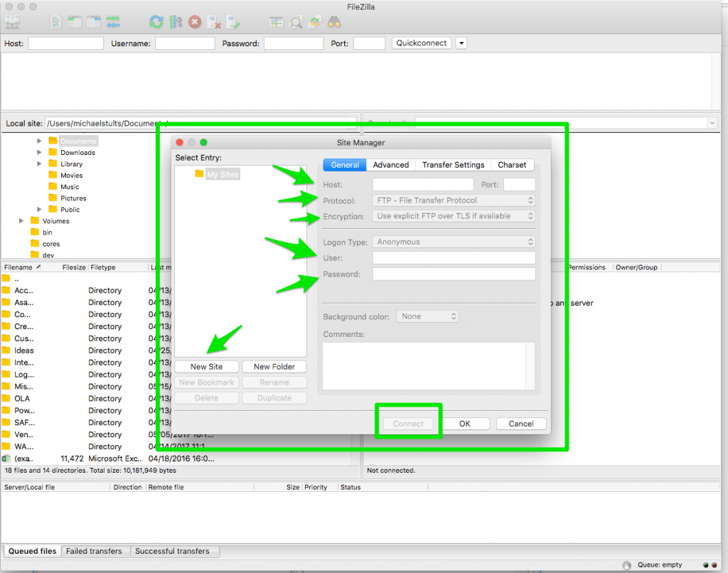Toggle the remote directory tree view
Image resolution: width=728 pixels, height=573 pixels.
click(x=94, y=22)
